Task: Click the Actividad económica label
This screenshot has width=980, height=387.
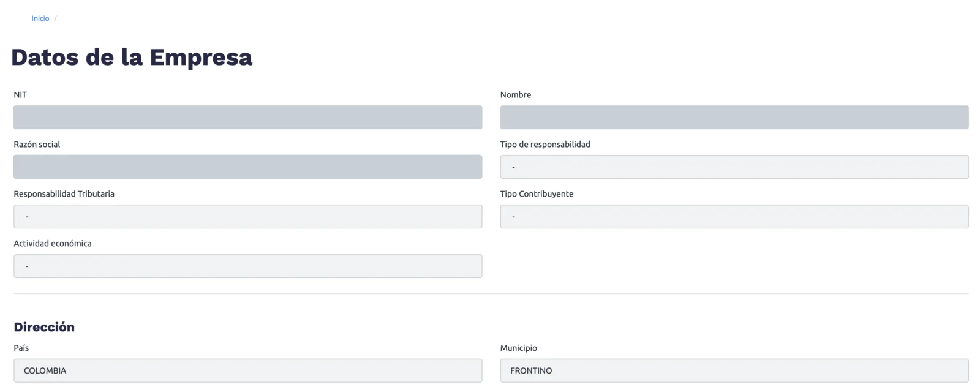Action: 53,244
